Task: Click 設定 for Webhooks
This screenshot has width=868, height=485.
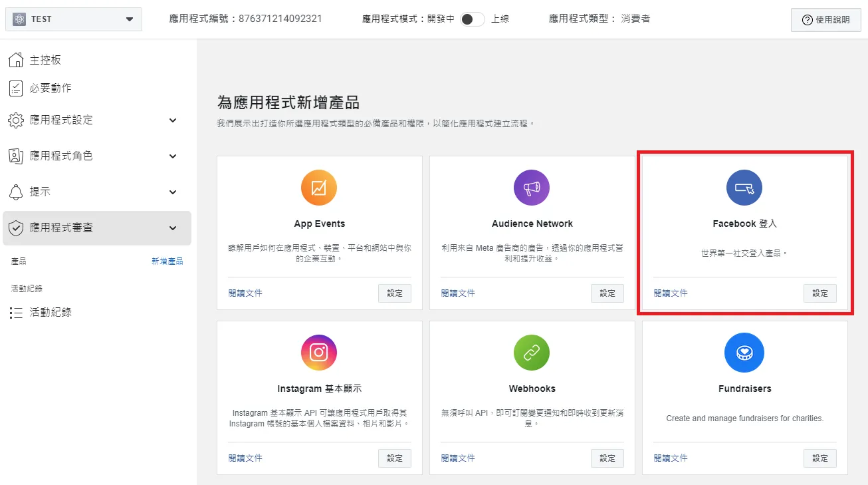Action: (x=607, y=458)
